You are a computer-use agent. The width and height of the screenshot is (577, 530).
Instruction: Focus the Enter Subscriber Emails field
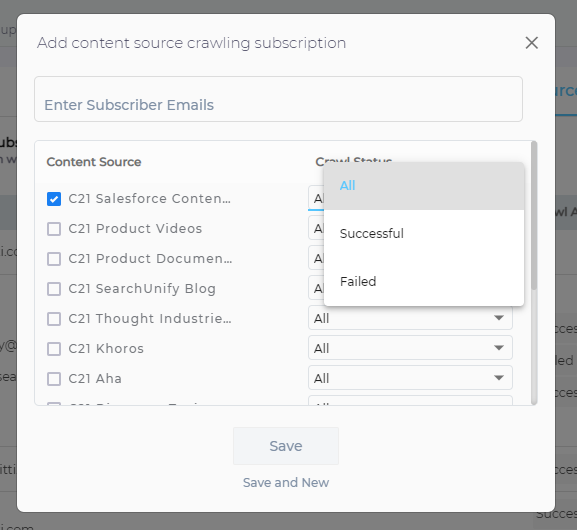279,99
